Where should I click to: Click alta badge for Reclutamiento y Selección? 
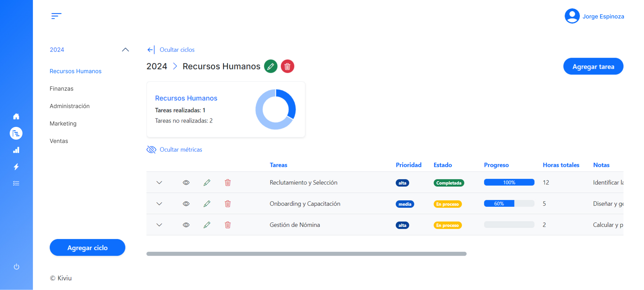click(402, 183)
